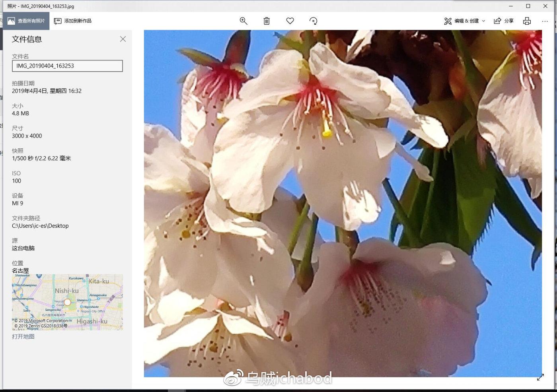This screenshot has height=392, width=557.
Task: Close the 文件信息 panel
Action: [123, 39]
